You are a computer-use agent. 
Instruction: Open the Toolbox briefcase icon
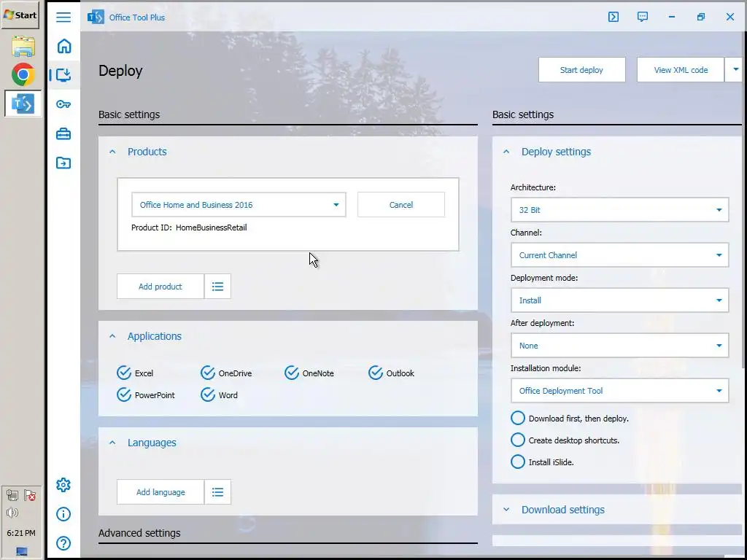pyautogui.click(x=63, y=134)
